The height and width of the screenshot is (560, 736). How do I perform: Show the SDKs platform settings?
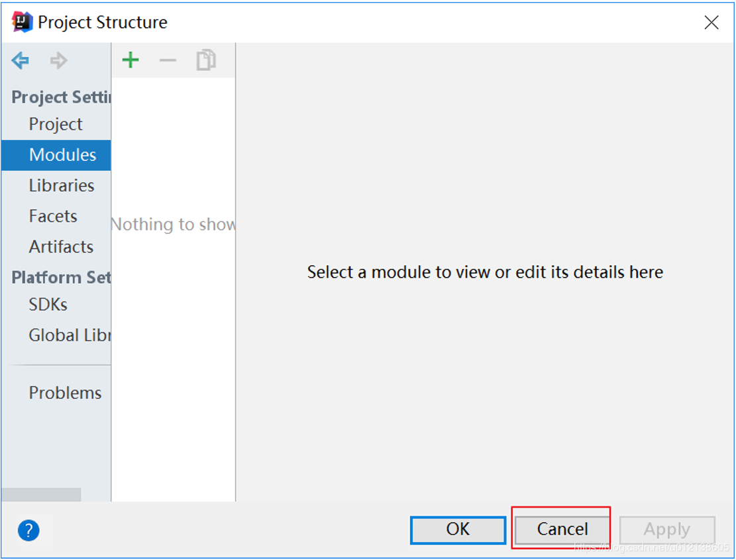[56, 305]
